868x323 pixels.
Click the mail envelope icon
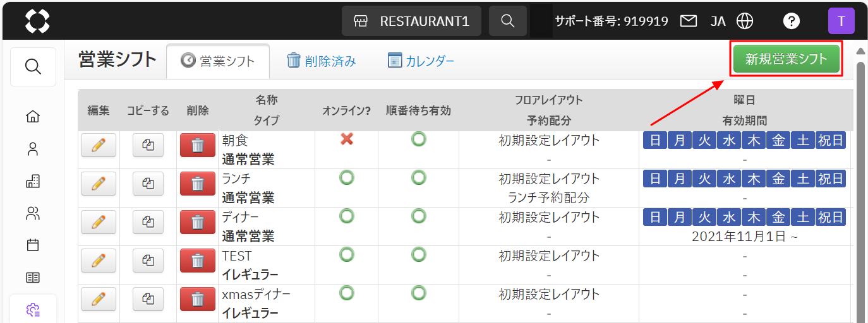click(x=688, y=21)
